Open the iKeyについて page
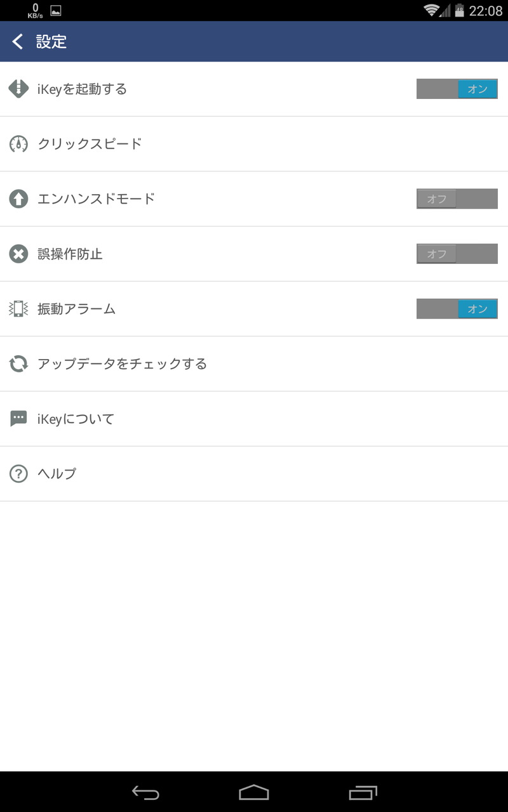The width and height of the screenshot is (508, 812). click(x=76, y=419)
